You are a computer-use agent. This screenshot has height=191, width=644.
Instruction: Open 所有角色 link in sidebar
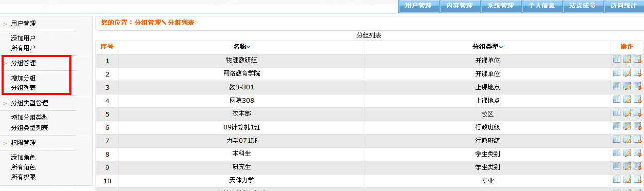[23, 167]
